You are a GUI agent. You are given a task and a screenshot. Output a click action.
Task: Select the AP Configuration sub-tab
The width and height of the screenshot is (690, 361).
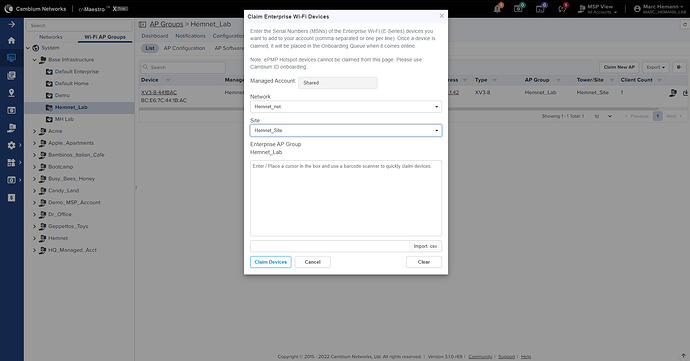[x=184, y=48]
